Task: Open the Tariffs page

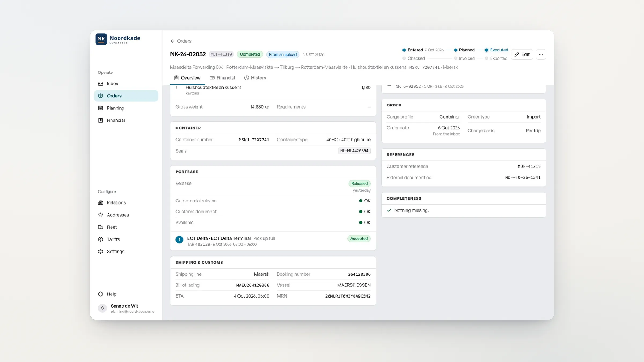Action: [x=126, y=239]
